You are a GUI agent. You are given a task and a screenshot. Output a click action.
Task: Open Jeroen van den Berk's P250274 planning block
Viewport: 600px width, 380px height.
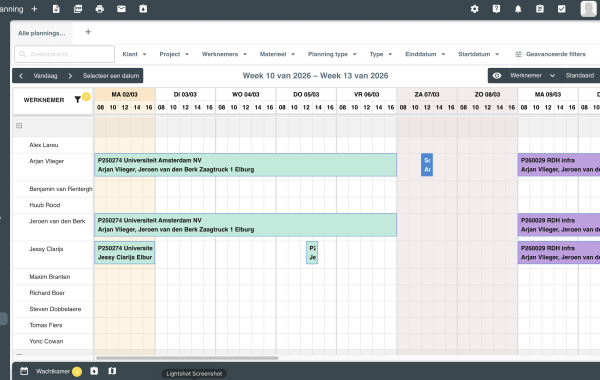click(245, 225)
